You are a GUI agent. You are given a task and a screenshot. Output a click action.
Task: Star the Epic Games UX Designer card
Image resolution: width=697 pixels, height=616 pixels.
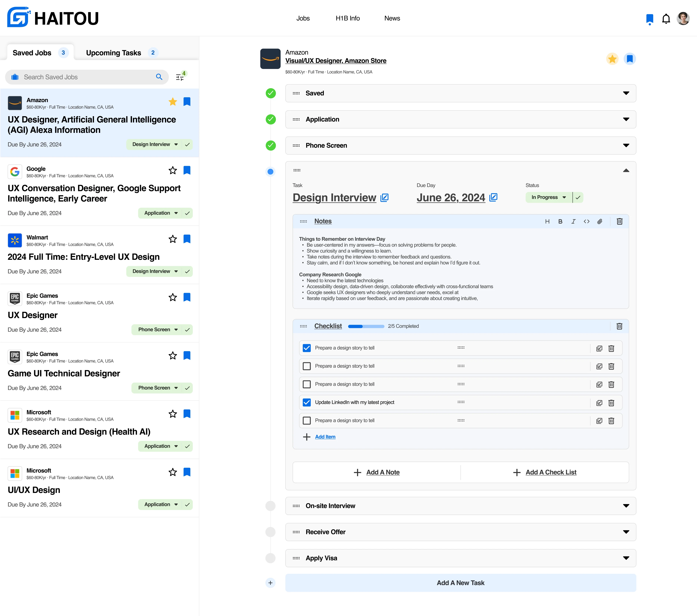[x=173, y=297]
